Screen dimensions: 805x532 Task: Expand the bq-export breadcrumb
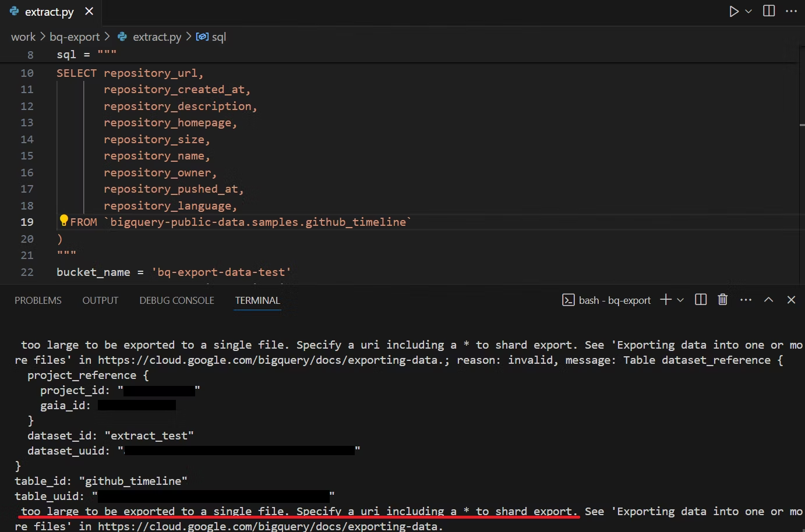tap(76, 36)
